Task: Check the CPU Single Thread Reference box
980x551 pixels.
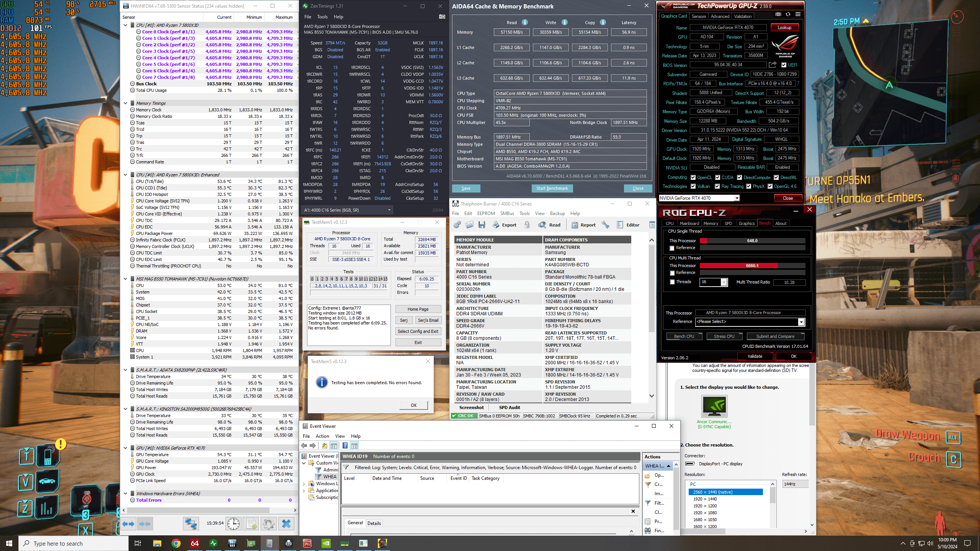Action: point(672,248)
